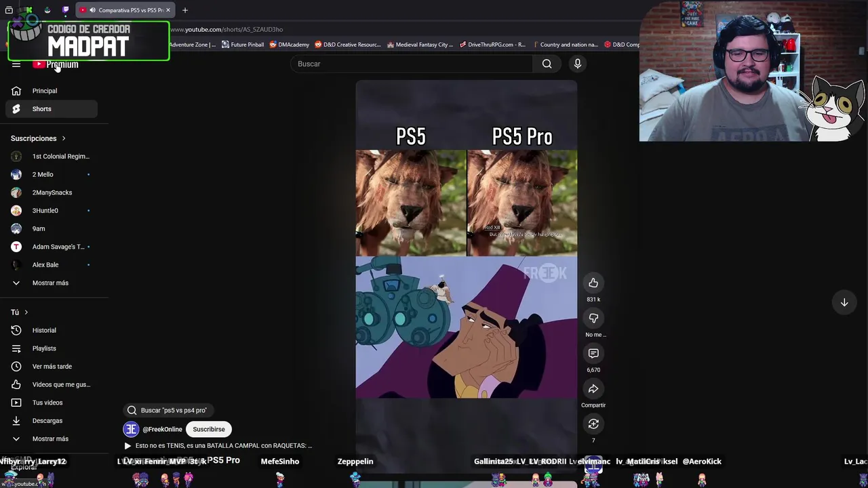Open Ver más tarde list

(52, 367)
